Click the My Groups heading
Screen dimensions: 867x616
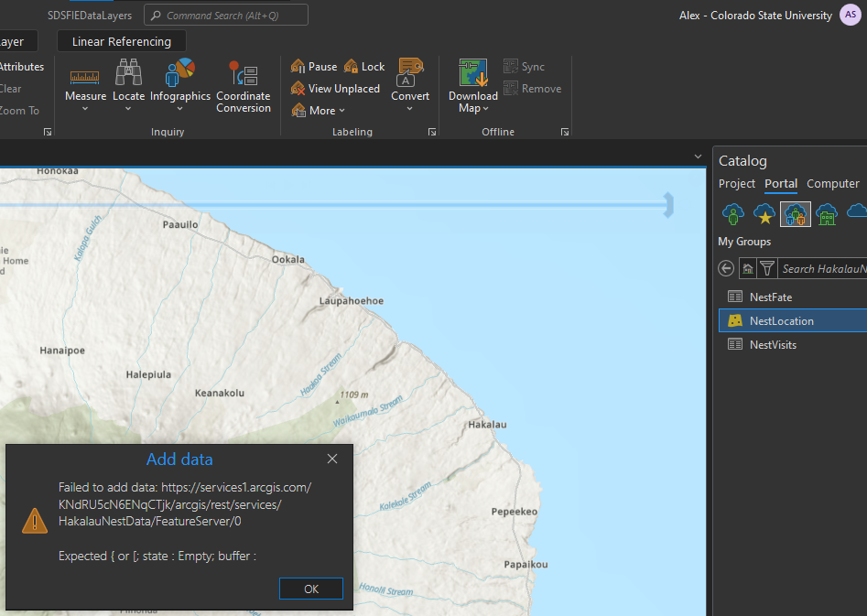(744, 242)
